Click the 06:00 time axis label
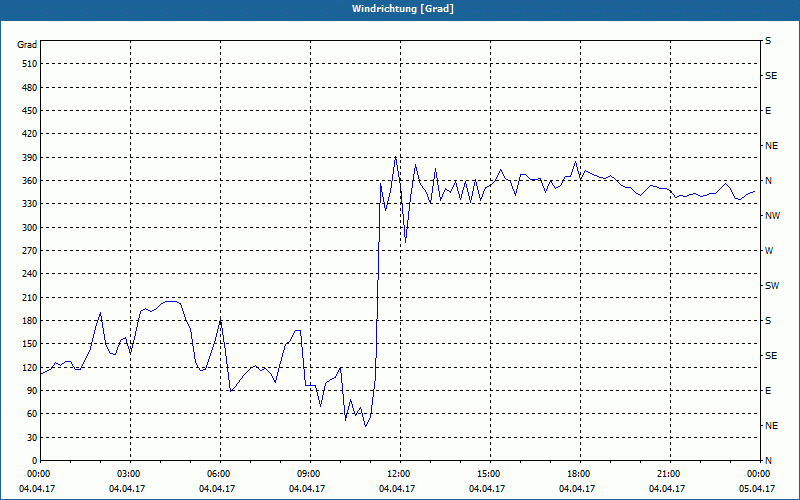This screenshot has height=500, width=800. (x=219, y=473)
